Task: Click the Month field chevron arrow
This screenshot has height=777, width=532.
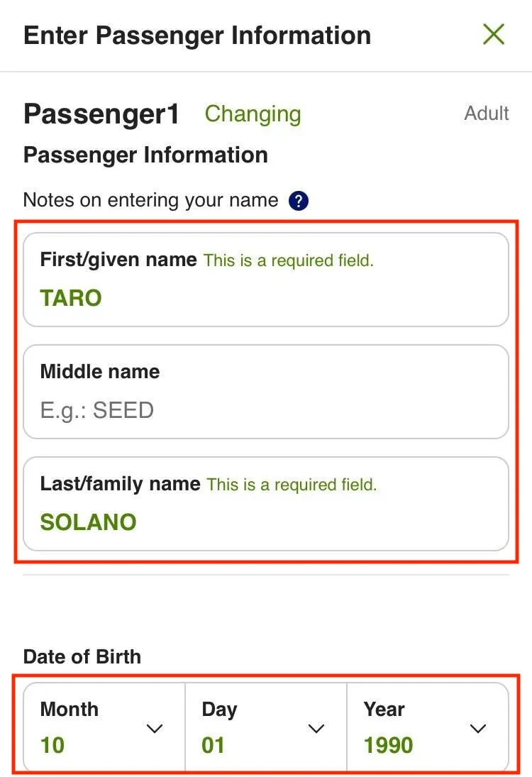Action: click(154, 728)
